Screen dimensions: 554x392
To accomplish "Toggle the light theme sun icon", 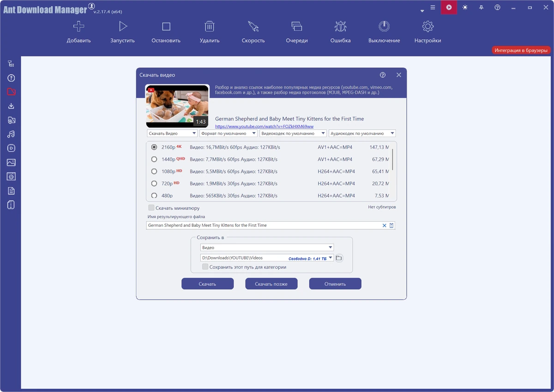I will (464, 7).
